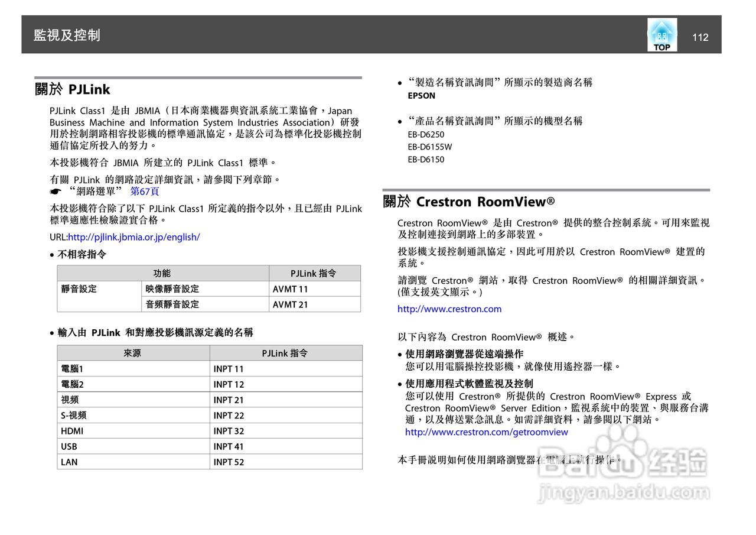Image resolution: width=756 pixels, height=535 pixels.
Task: Click the USB source cell
Action: pyautogui.click(x=133, y=446)
